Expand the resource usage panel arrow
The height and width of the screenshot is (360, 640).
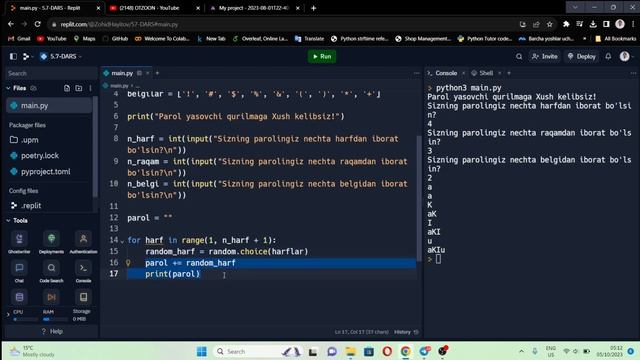(x=8, y=315)
